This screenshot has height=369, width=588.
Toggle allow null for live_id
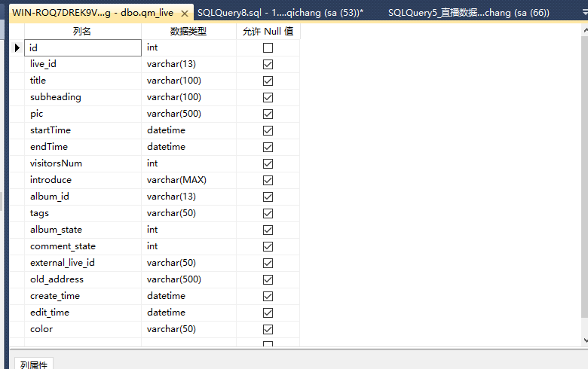pyautogui.click(x=268, y=65)
